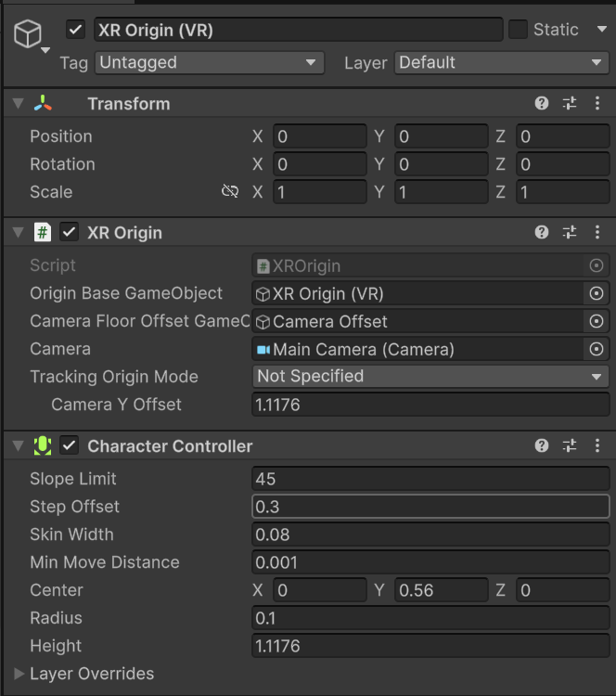
Task: Click the GameObject name field XR Origin (VR)
Action: click(x=297, y=30)
